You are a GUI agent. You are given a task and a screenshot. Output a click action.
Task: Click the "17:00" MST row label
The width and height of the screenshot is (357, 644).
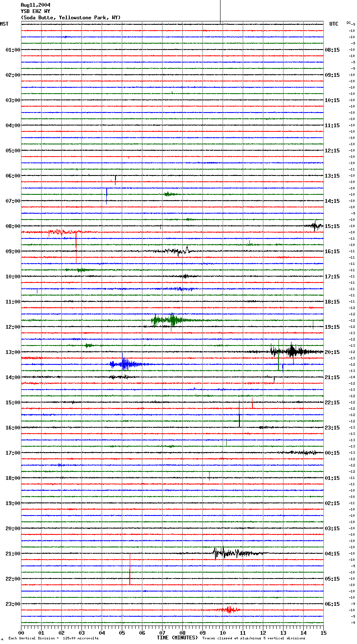(13, 453)
